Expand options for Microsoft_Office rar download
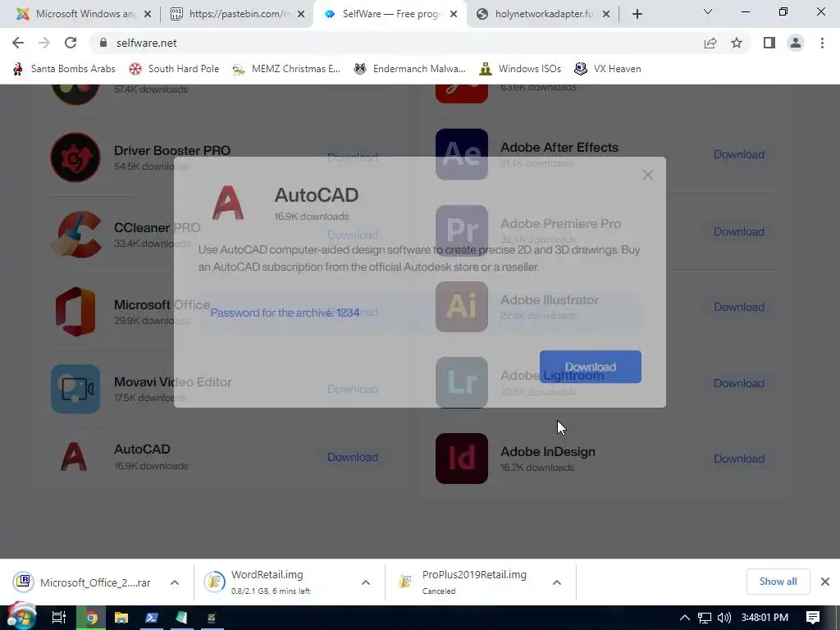The image size is (840, 630). click(175, 582)
